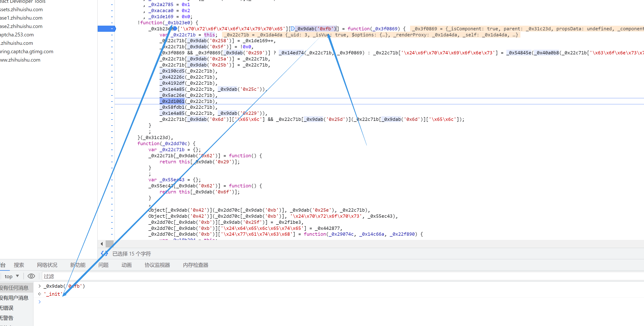Switch to the 搜索 tab
This screenshot has height=326, width=644.
(x=19, y=265)
